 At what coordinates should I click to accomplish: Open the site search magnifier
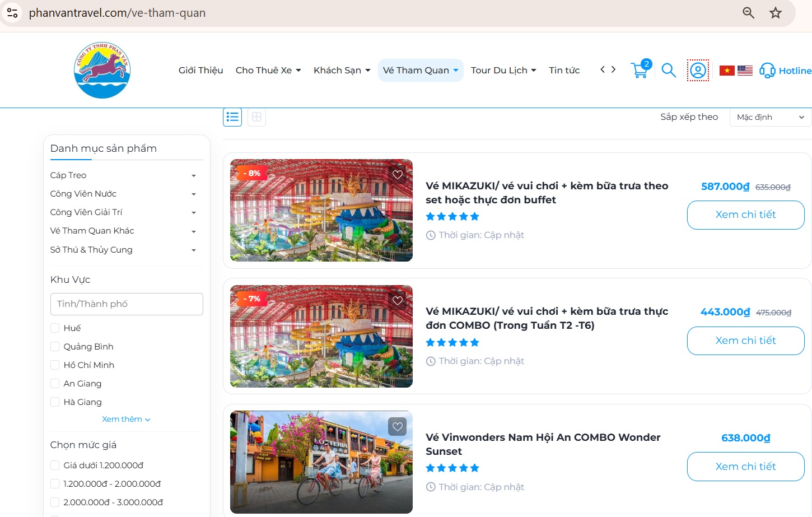(x=668, y=71)
